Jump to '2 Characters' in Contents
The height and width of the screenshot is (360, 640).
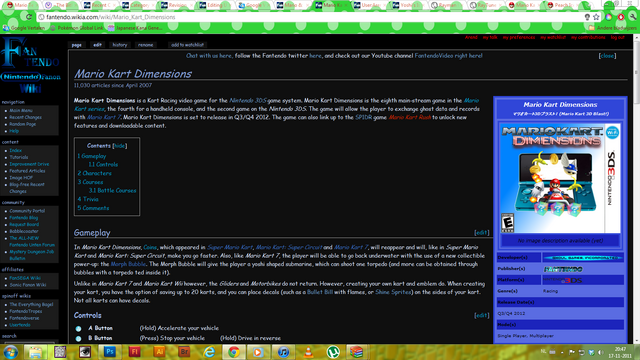click(94, 173)
